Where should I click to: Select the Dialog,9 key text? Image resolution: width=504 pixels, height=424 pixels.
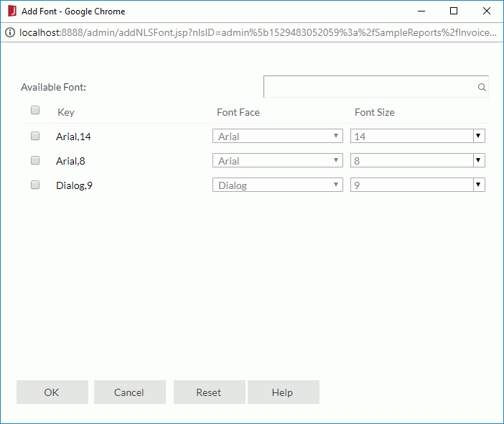pyautogui.click(x=74, y=185)
